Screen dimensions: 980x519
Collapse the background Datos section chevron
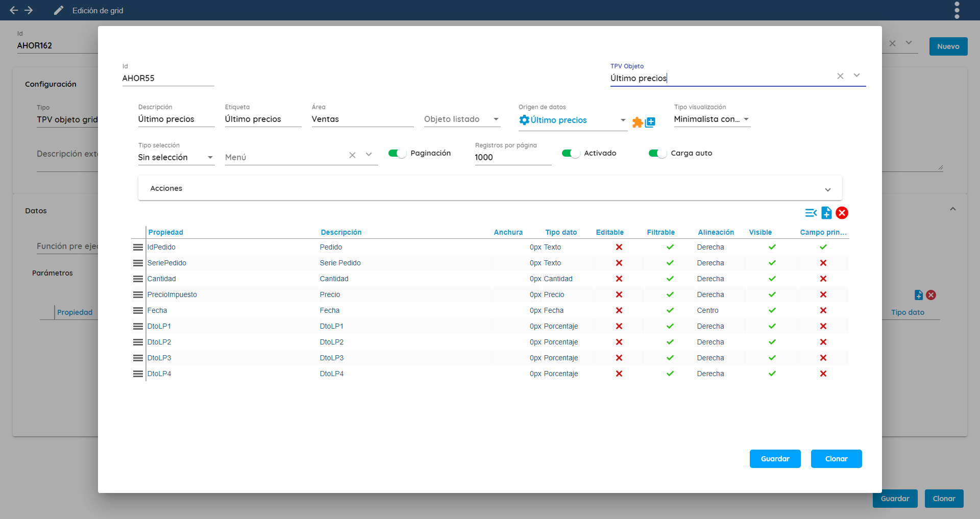tap(953, 209)
